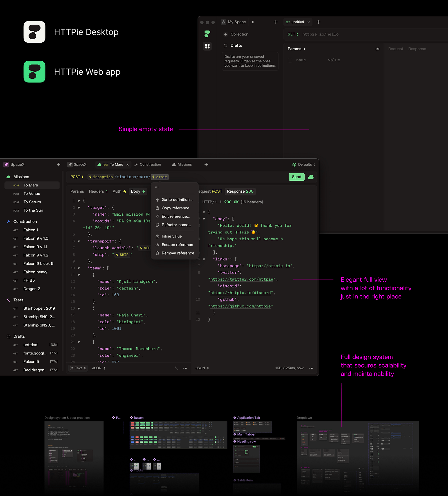Collapse the "transport" object fold arrow
Screen dimensions: 448x496
pyautogui.click(x=79, y=241)
